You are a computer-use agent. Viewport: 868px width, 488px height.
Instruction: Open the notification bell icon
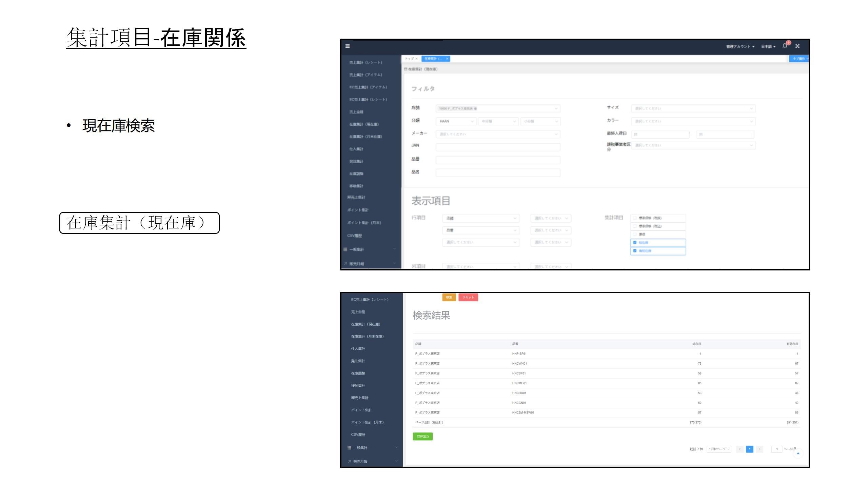[x=785, y=46]
